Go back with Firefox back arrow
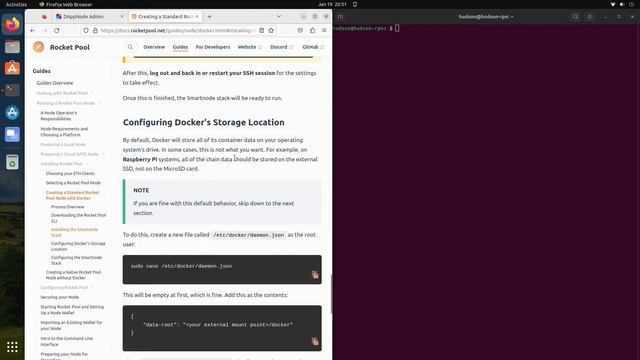The image size is (640, 360). pyautogui.click(x=33, y=31)
